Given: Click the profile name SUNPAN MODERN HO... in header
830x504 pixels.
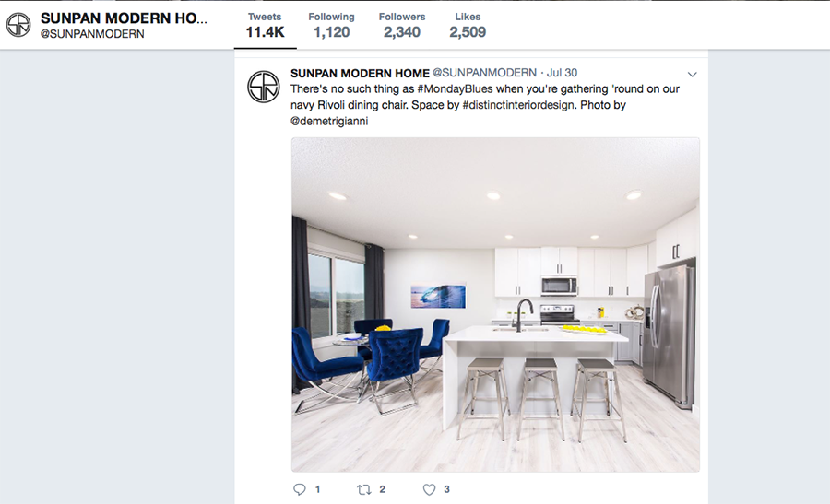Looking at the screenshot, I should [x=124, y=18].
